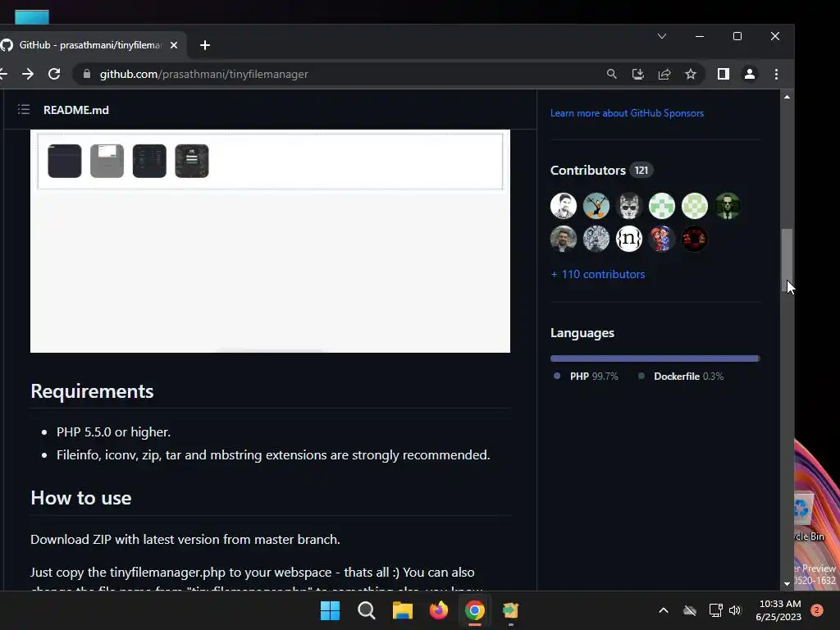
Task: Click the README.md file title
Action: (x=76, y=110)
